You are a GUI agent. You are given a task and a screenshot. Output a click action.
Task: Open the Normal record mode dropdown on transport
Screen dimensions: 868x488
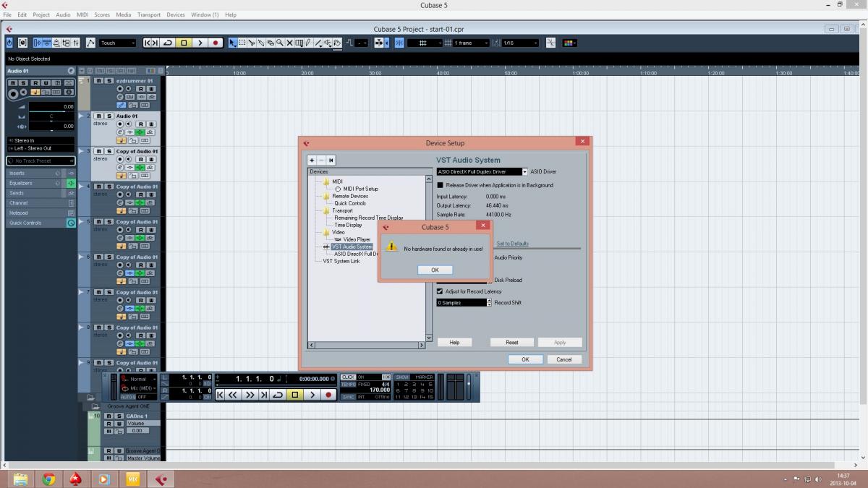pyautogui.click(x=137, y=379)
